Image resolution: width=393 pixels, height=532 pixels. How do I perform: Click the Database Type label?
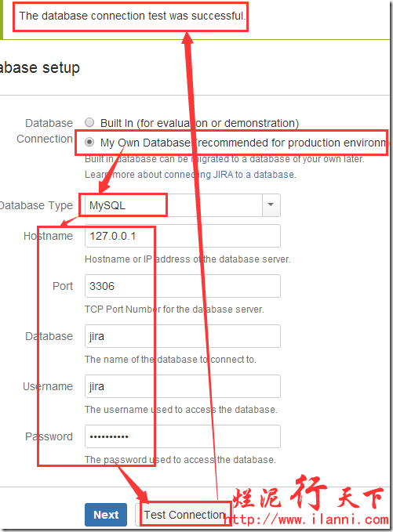click(36, 205)
